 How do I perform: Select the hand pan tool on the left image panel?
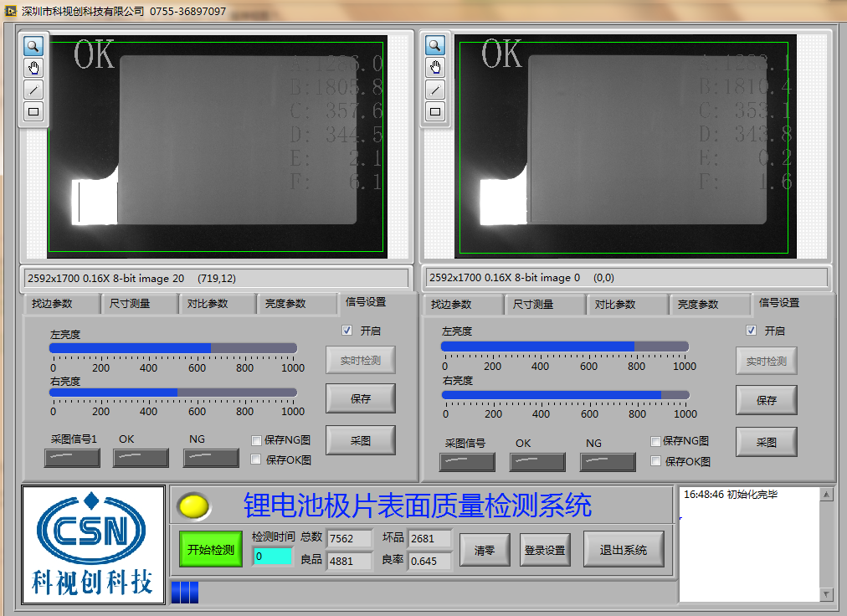click(x=33, y=68)
